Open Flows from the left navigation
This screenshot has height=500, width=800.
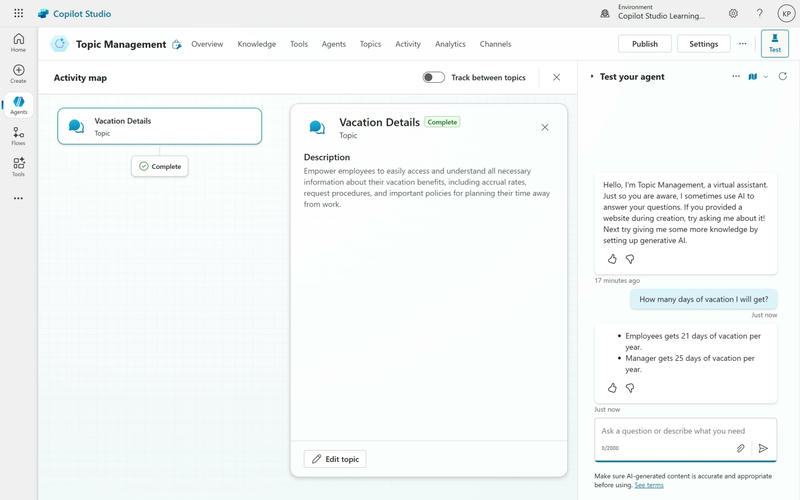(x=18, y=136)
